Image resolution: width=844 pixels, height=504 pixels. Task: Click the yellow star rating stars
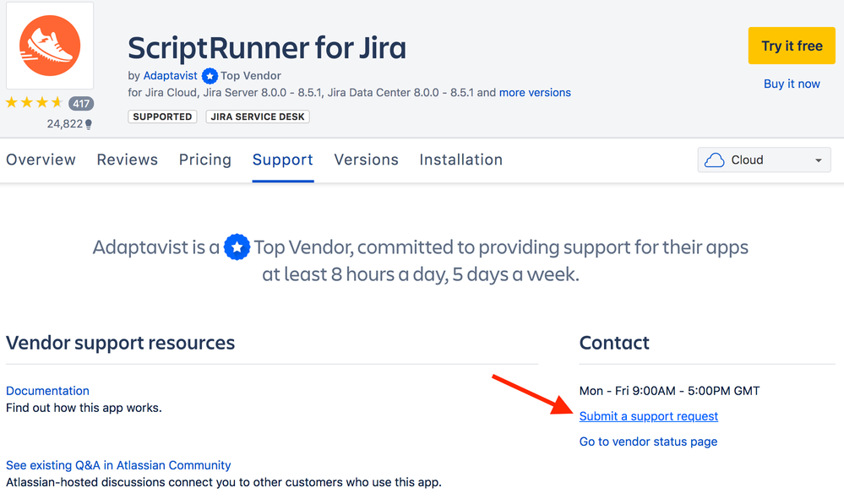(32, 102)
